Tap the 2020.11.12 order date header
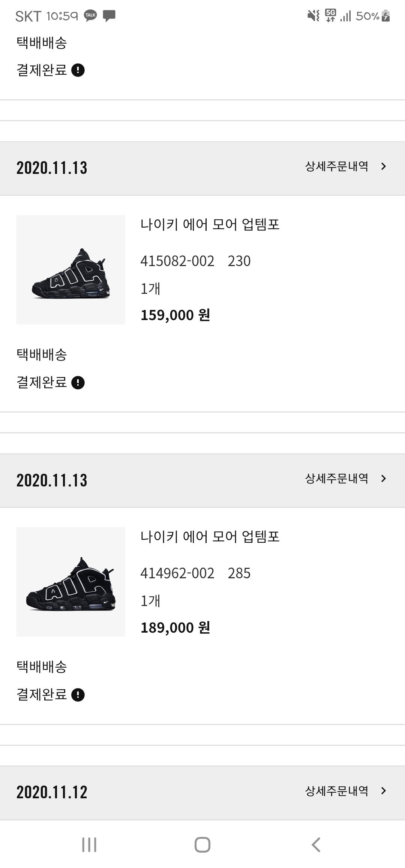This screenshot has width=405, height=868. [52, 792]
